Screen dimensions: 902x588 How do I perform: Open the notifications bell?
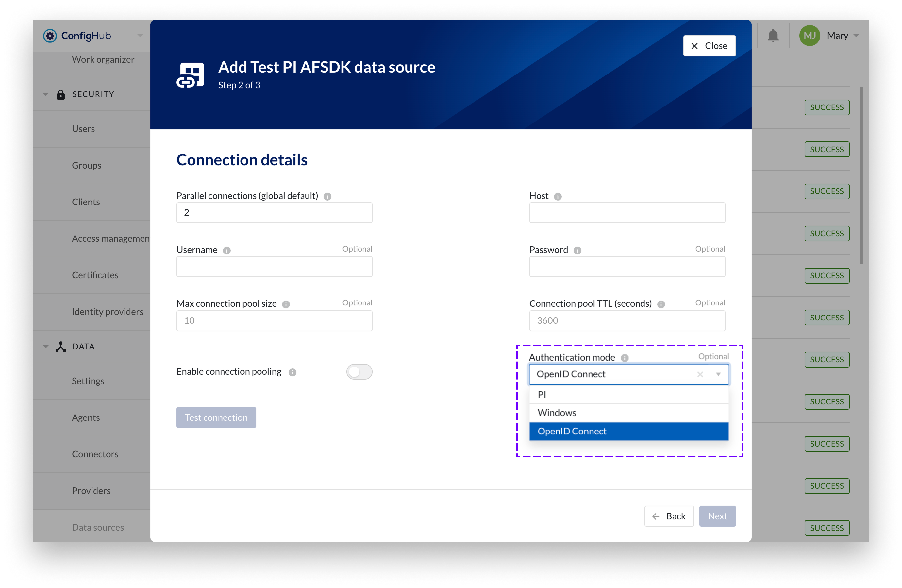[773, 36]
